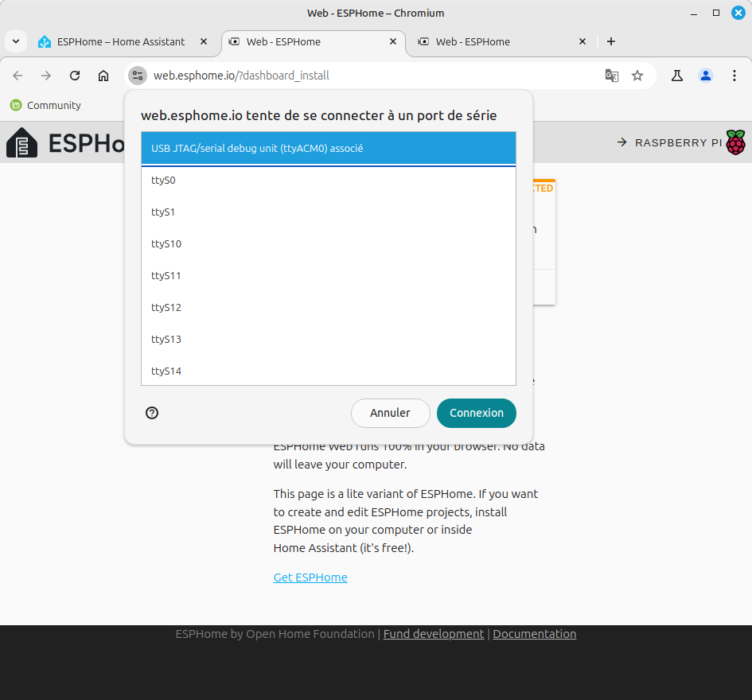This screenshot has width=752, height=700.
Task: Select the ttyS10 serial port
Action: click(329, 244)
